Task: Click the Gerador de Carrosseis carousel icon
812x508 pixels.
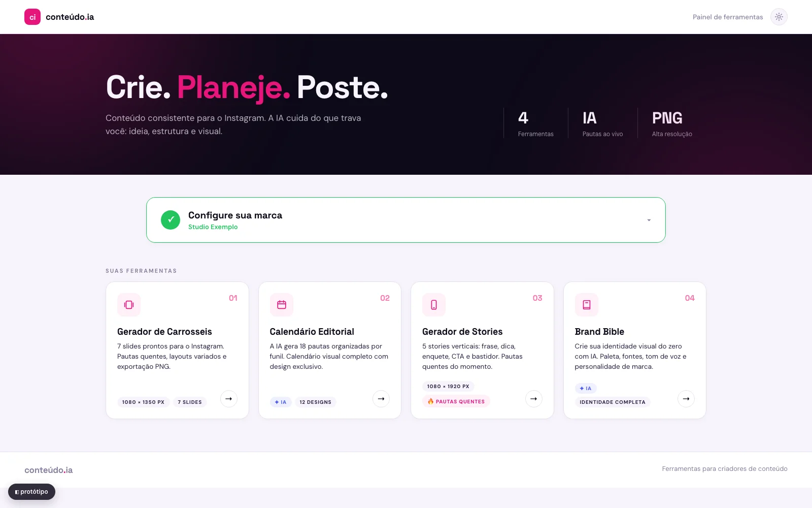Action: pos(129,305)
